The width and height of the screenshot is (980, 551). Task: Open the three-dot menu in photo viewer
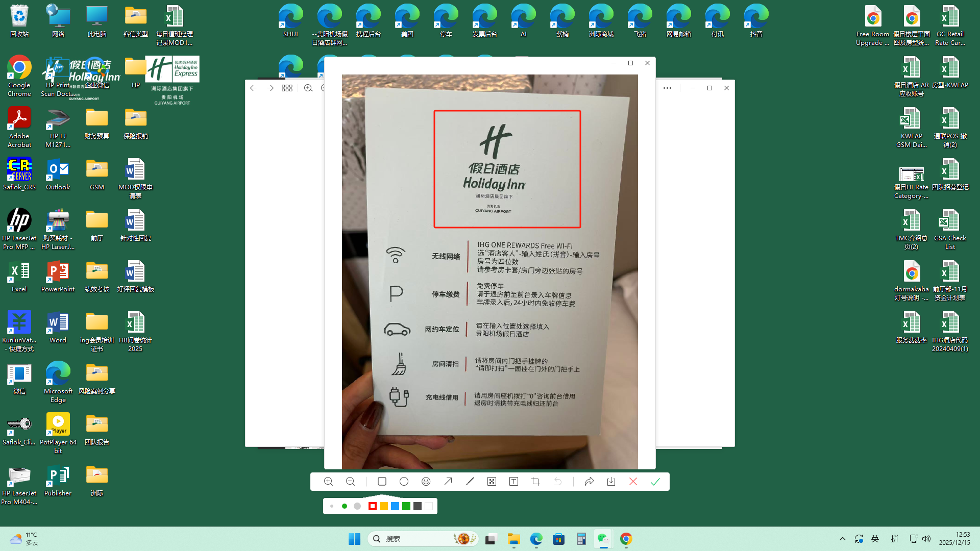(667, 88)
